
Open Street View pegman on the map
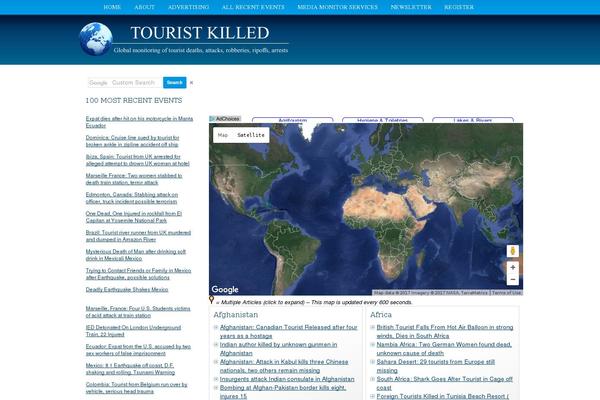(x=513, y=251)
